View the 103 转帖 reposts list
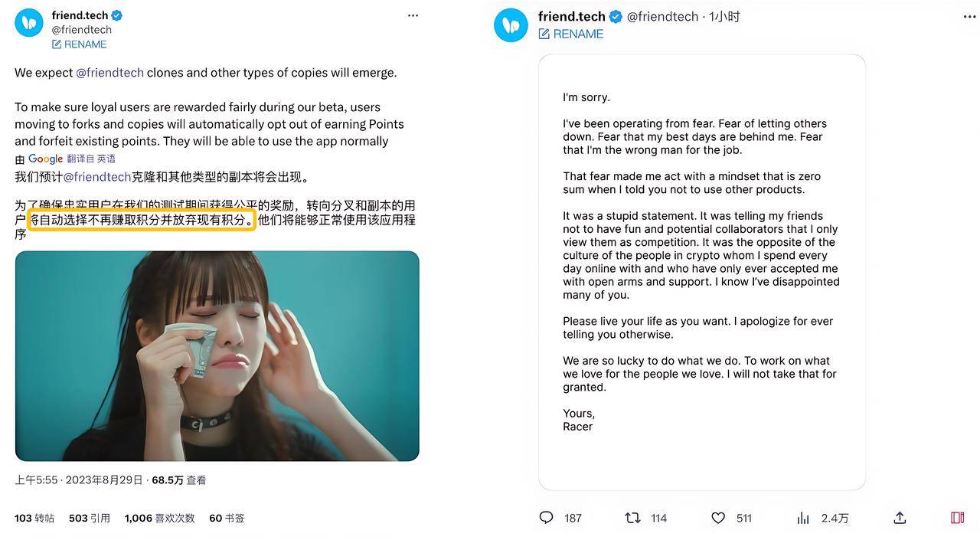 pos(34,518)
